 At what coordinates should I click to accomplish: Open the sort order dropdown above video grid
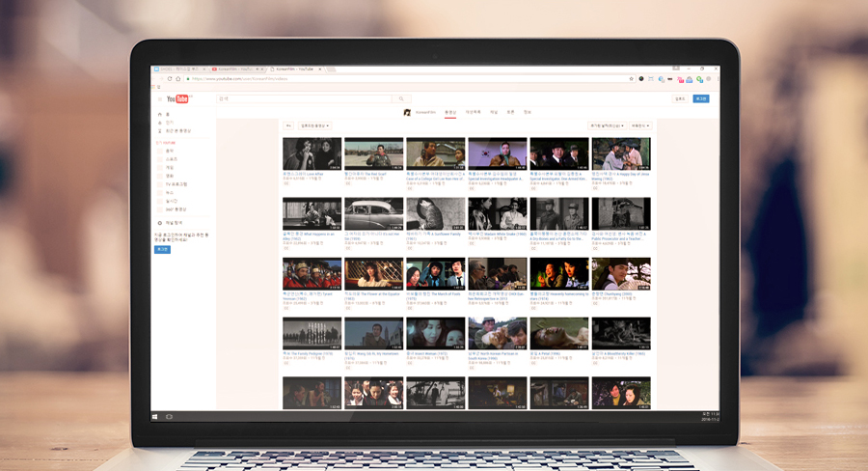607,125
